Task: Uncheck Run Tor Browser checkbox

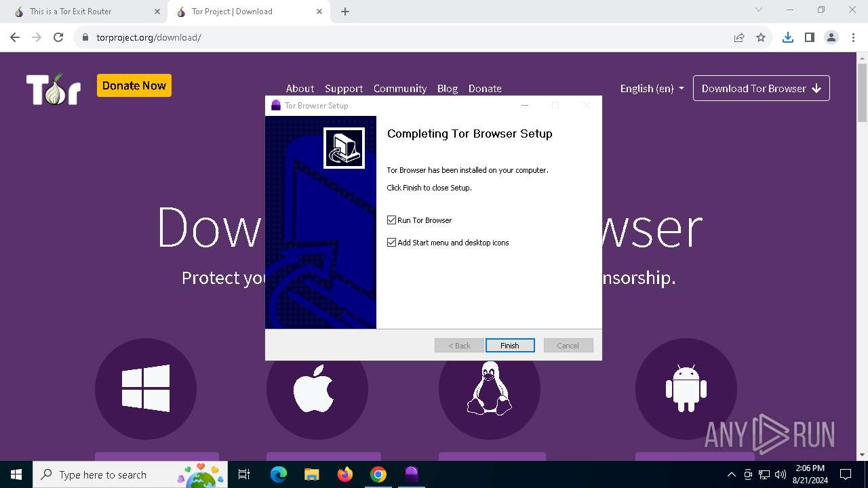Action: click(391, 220)
